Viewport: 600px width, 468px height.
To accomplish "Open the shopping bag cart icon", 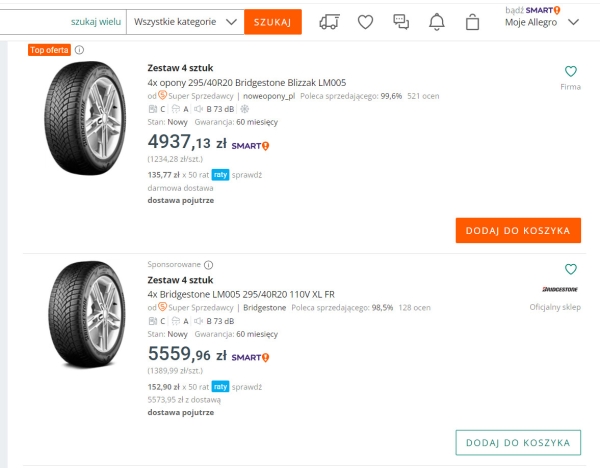I will [x=472, y=21].
